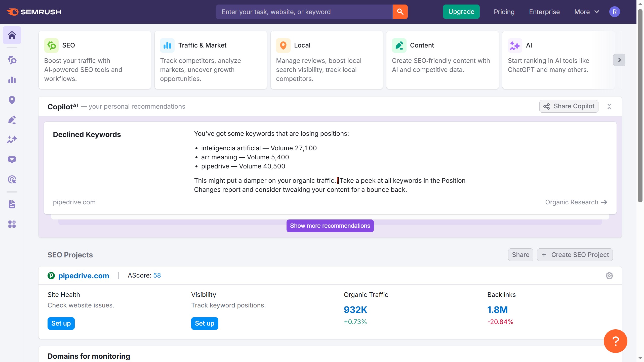The image size is (644, 362).
Task: Open Reports document icon in sidebar
Action: point(12,204)
